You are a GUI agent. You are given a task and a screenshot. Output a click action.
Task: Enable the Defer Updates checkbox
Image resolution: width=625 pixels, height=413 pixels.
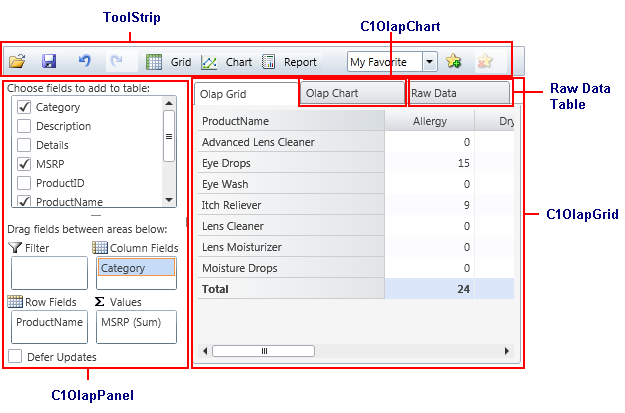click(x=15, y=356)
